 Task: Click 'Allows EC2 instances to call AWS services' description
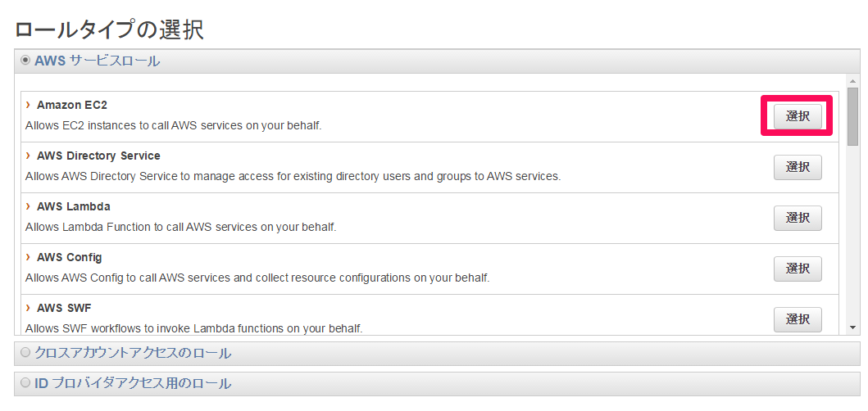tap(173, 125)
